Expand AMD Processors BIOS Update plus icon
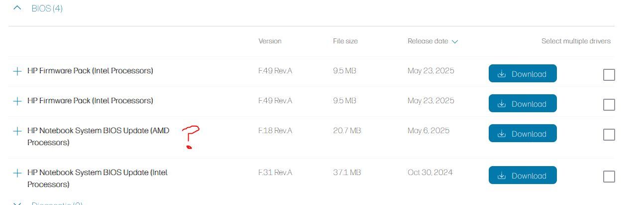The width and height of the screenshot is (644, 205). pyautogui.click(x=17, y=131)
